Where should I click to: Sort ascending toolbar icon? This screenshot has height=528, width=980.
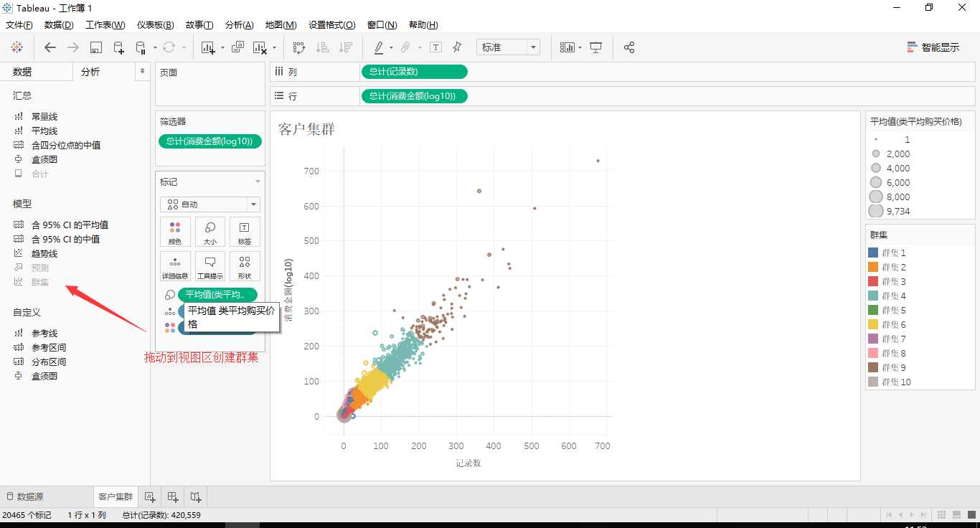click(x=323, y=47)
